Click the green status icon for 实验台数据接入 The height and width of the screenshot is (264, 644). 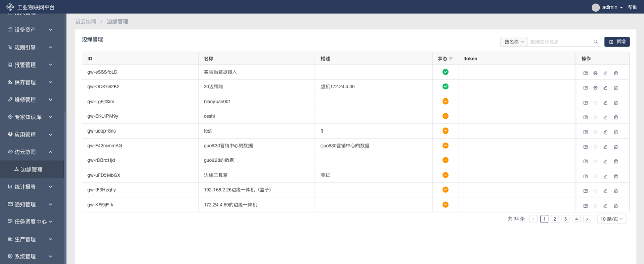click(445, 72)
